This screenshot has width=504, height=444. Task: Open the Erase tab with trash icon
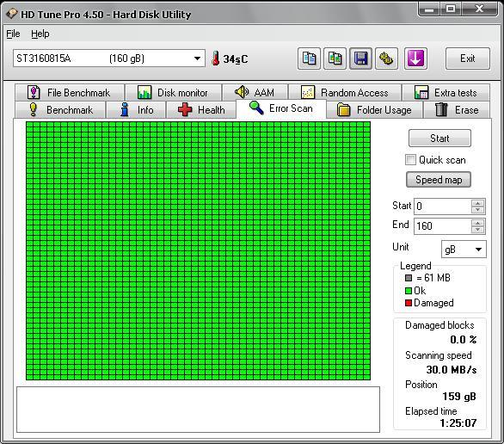coord(457,110)
